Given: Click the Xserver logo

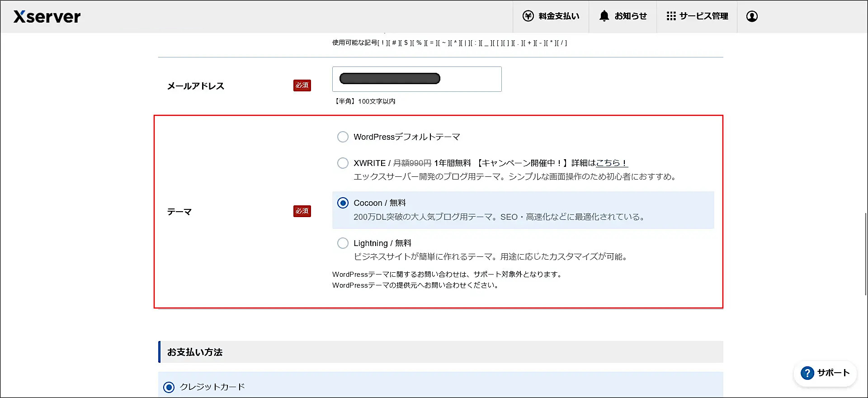Looking at the screenshot, I should point(47,17).
